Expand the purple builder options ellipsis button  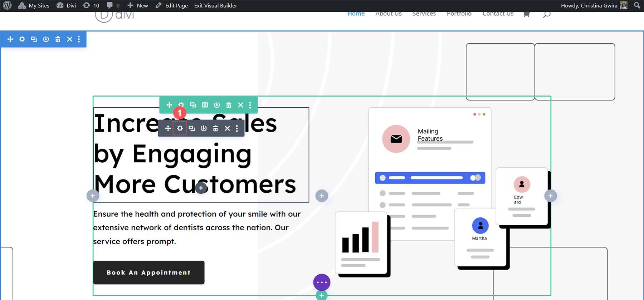(322, 282)
